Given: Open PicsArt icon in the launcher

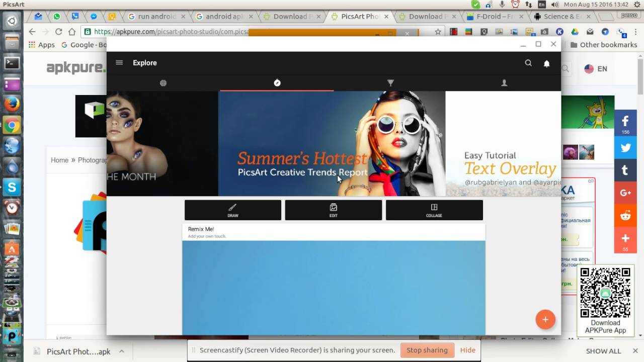Looking at the screenshot, I should point(12,335).
